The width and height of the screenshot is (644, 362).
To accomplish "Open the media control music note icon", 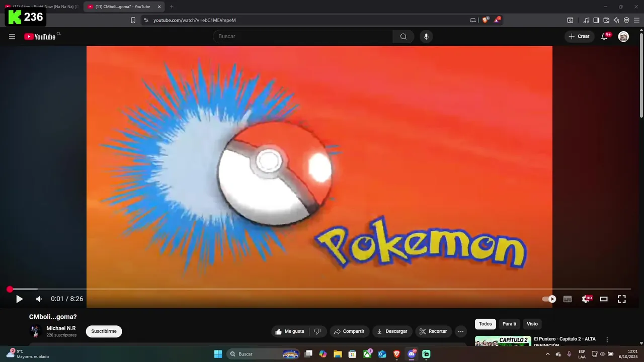I will [x=586, y=20].
